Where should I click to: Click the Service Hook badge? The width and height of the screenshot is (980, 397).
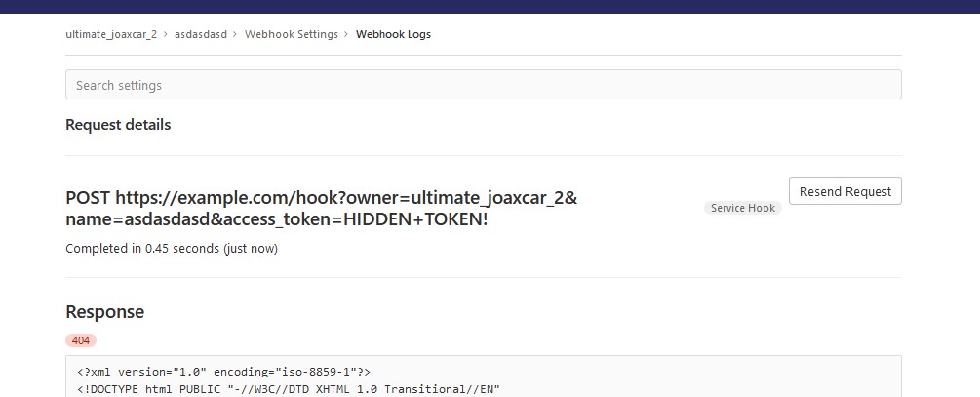(742, 208)
